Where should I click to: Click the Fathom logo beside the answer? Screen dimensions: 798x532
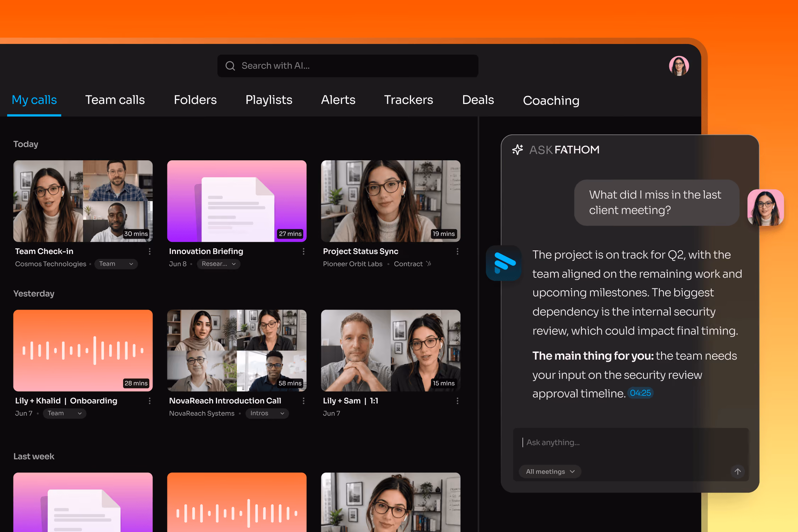[x=504, y=263]
